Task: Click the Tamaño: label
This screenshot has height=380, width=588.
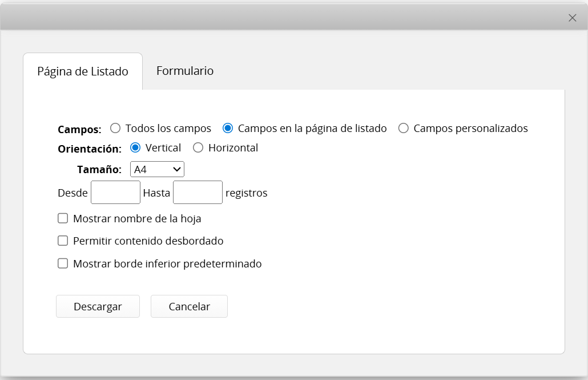Action: (99, 170)
